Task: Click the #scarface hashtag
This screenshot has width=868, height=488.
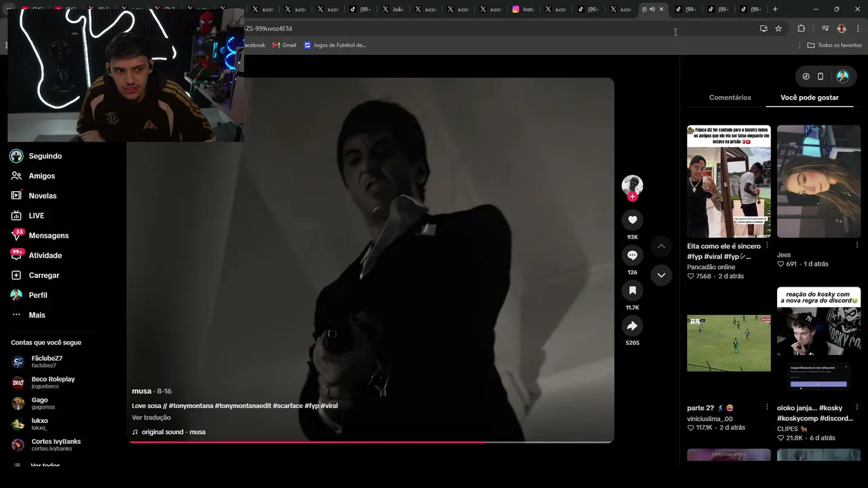Action: (288, 406)
